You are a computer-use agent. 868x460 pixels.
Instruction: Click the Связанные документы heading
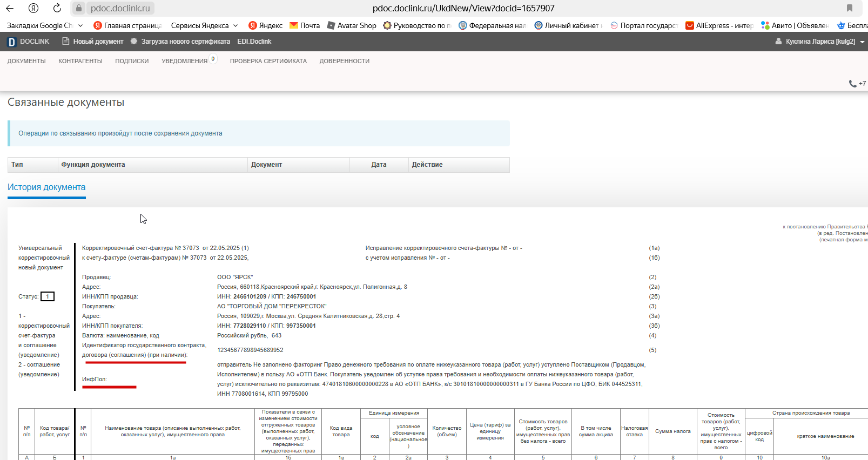tap(66, 102)
